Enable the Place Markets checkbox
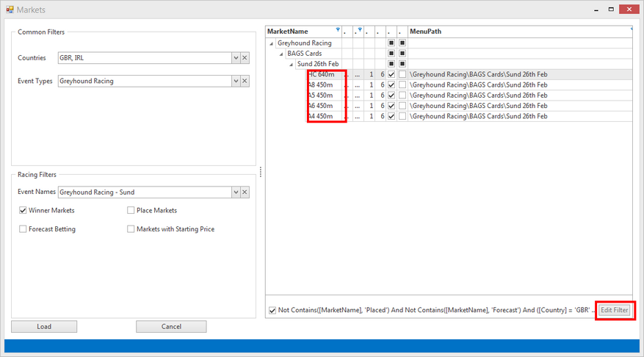The width and height of the screenshot is (644, 357). click(131, 210)
